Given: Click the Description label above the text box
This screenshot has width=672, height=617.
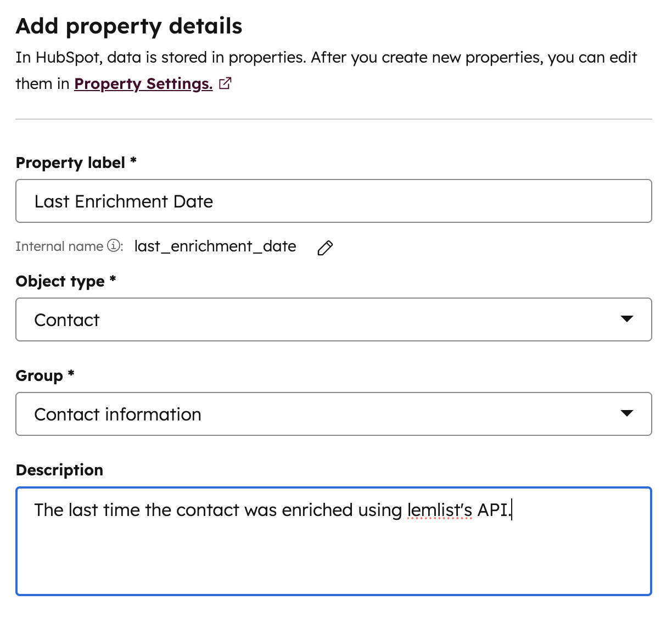Looking at the screenshot, I should (59, 470).
